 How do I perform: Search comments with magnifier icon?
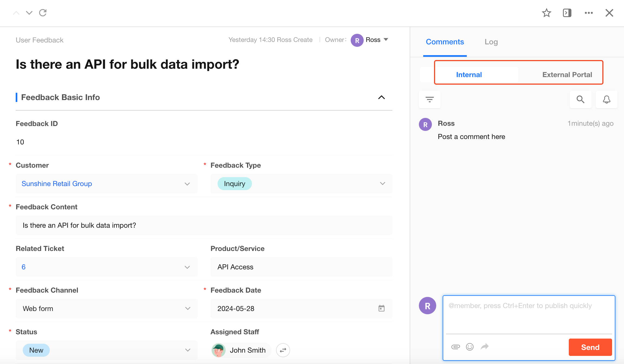click(x=580, y=100)
